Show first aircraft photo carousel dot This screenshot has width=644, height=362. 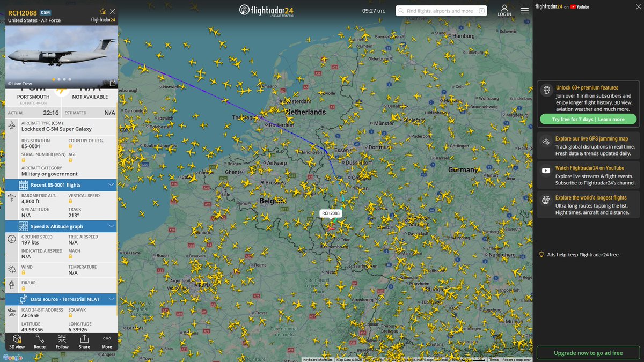click(54, 79)
